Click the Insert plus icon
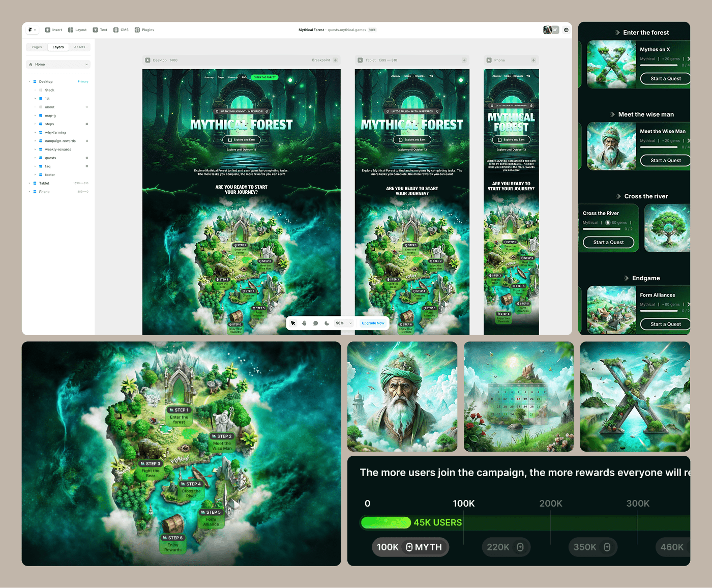 click(48, 30)
